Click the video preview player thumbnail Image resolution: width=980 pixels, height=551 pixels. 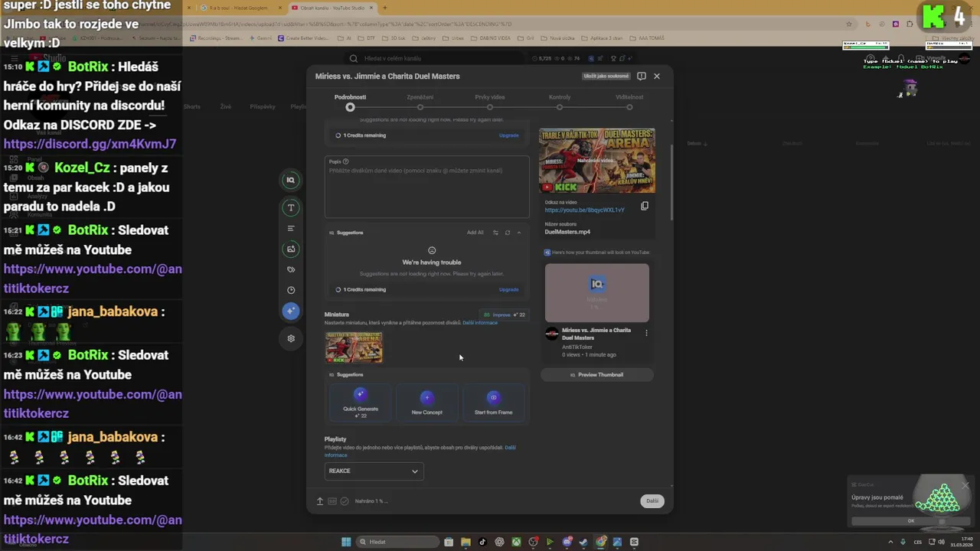(x=597, y=161)
